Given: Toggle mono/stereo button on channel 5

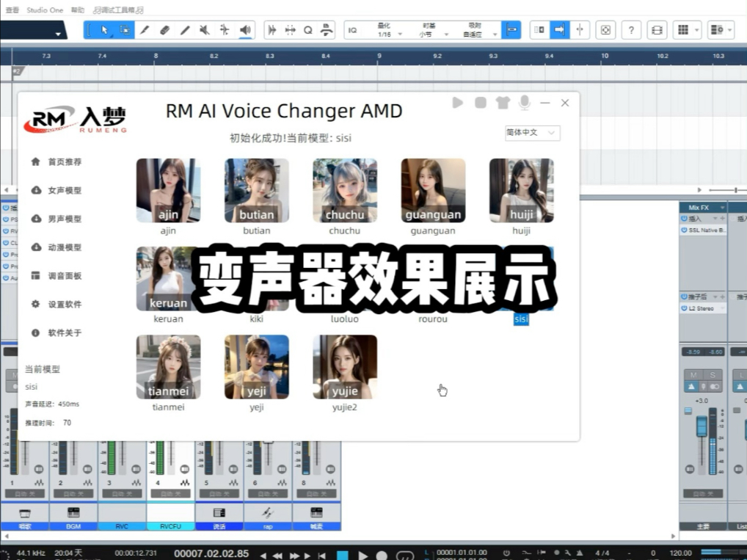Looking at the screenshot, I should [233, 469].
